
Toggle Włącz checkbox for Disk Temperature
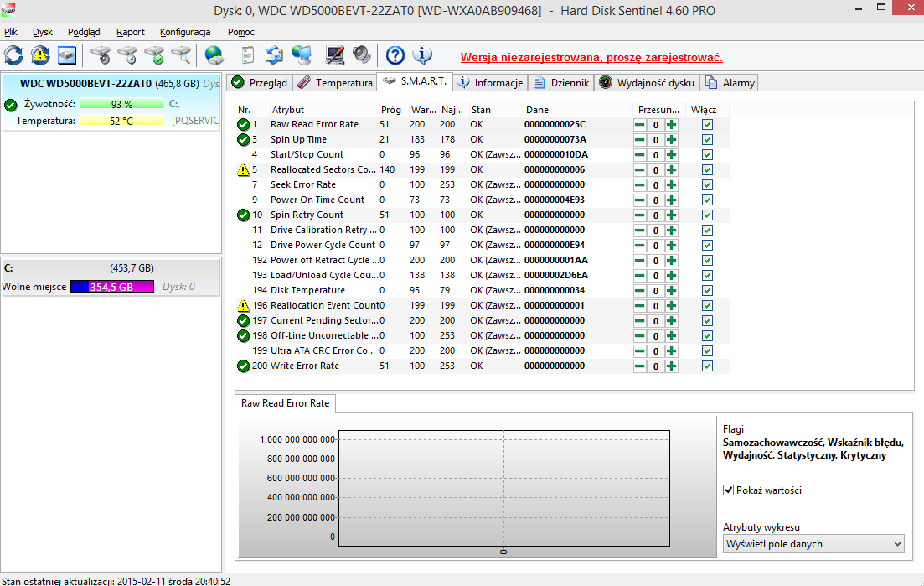[x=707, y=291]
